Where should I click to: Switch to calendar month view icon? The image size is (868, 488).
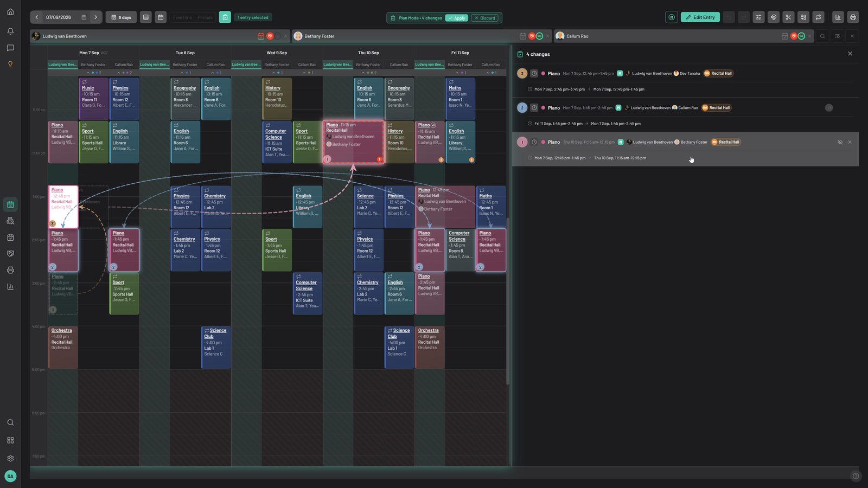click(161, 17)
